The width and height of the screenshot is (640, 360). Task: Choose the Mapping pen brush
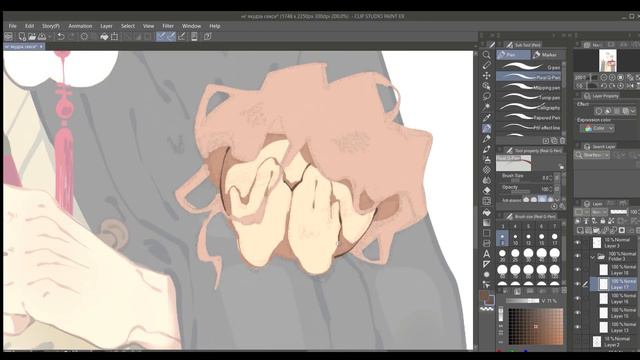[x=529, y=87]
